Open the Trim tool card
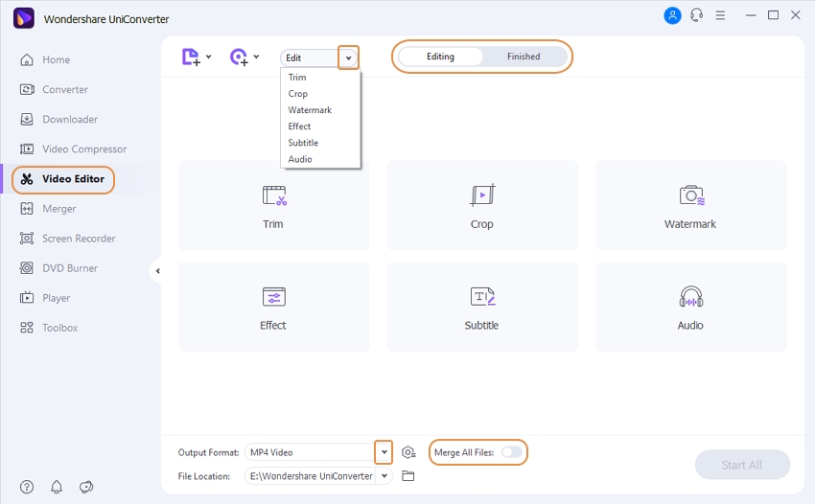This screenshot has height=504, width=815. coord(273,206)
